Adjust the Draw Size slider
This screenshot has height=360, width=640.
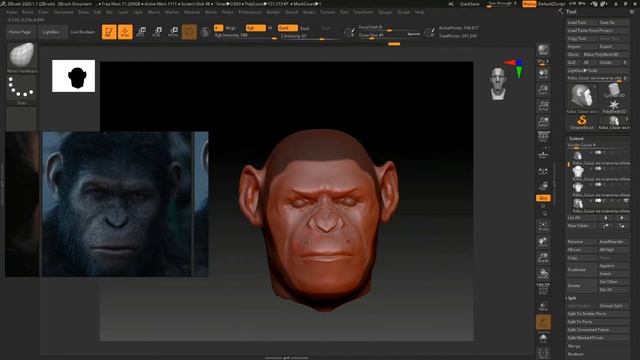pyautogui.click(x=389, y=36)
